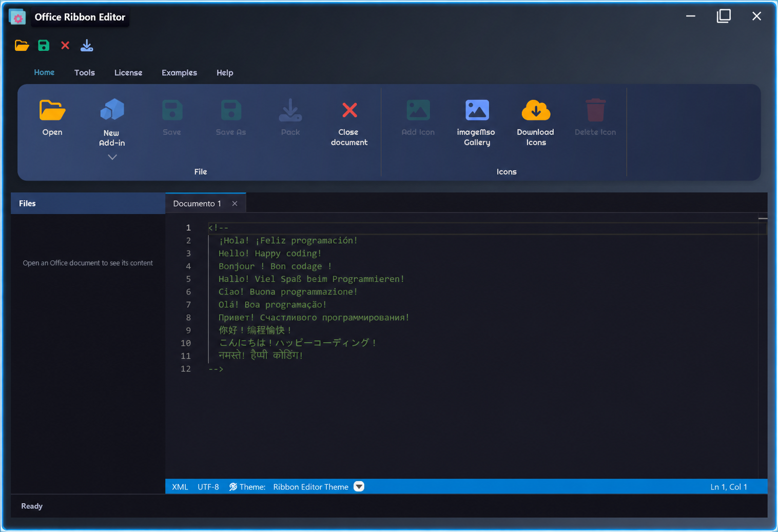Click the Ribbon Editor Theme label
The height and width of the screenshot is (532, 778).
click(x=310, y=487)
